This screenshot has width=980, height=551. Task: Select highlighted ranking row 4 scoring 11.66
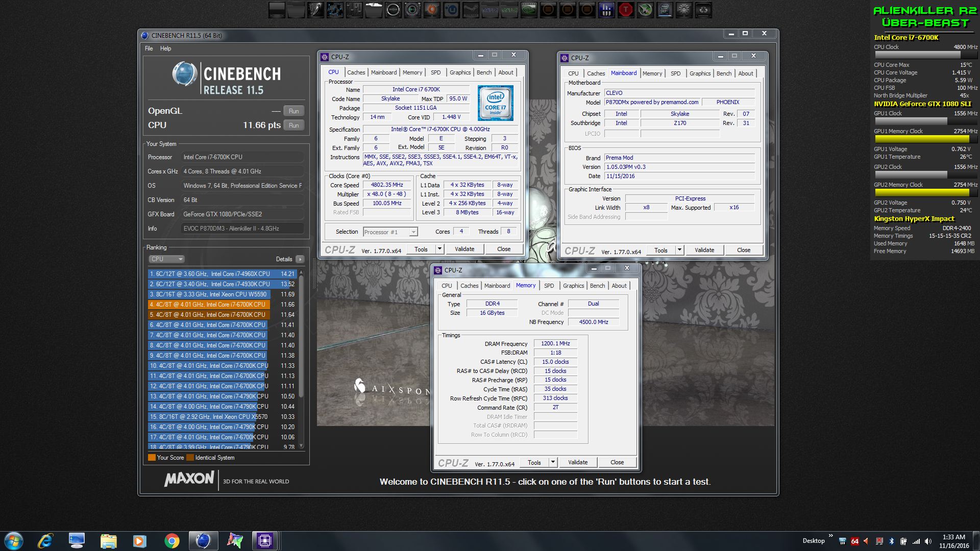[x=223, y=305]
